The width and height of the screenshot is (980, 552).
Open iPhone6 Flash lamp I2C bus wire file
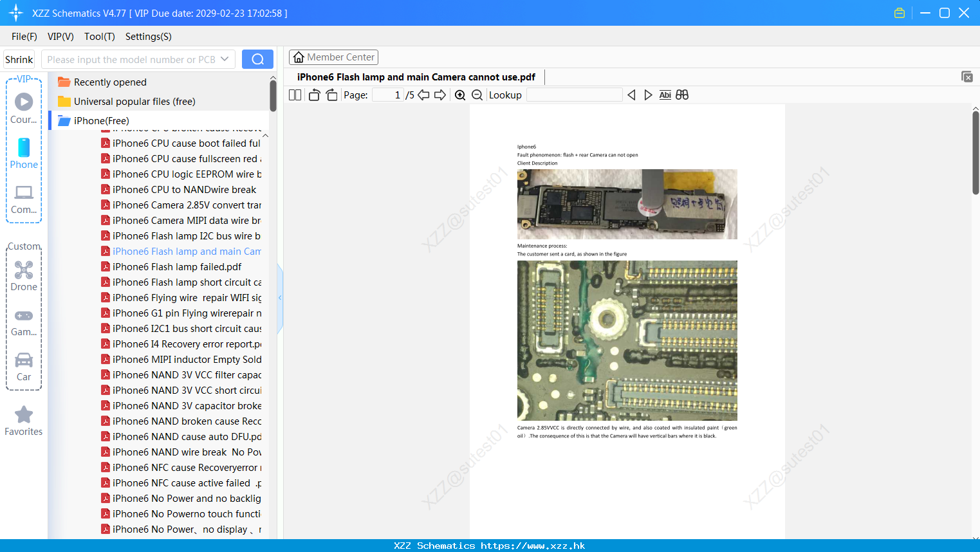coord(181,236)
